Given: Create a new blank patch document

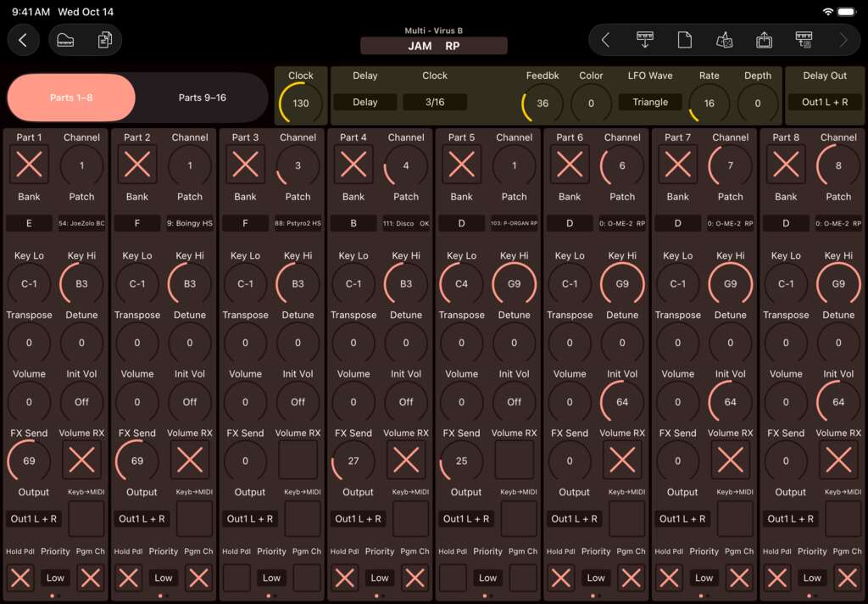Looking at the screenshot, I should pos(685,40).
